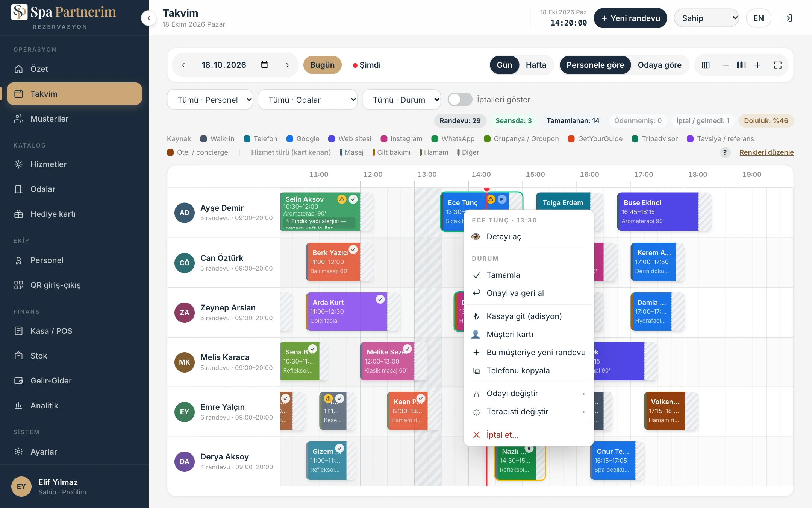This screenshot has height=508, width=812.
Task: Choose Tamamla in context menu
Action: (x=529, y=275)
